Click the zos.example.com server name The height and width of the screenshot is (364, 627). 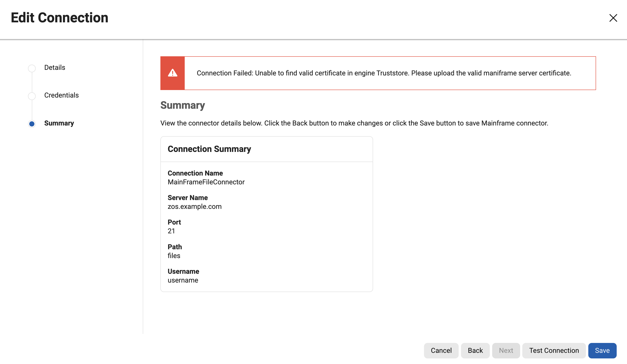pos(194,207)
